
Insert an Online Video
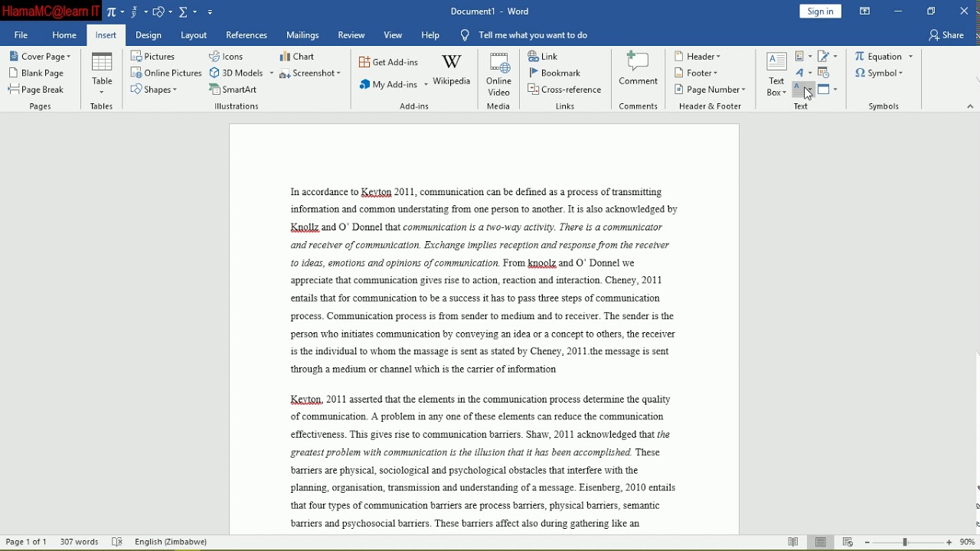[x=499, y=74]
